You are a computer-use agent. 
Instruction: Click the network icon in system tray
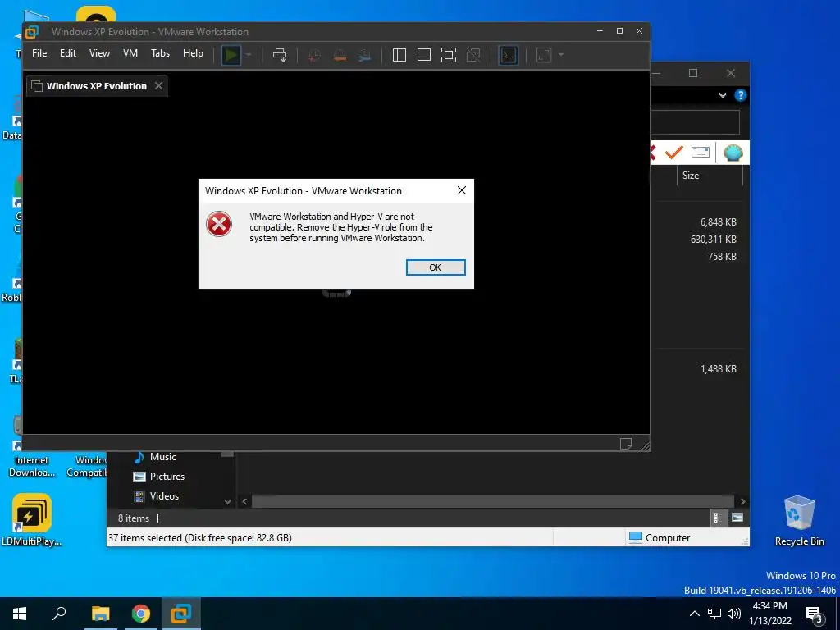tap(714, 614)
